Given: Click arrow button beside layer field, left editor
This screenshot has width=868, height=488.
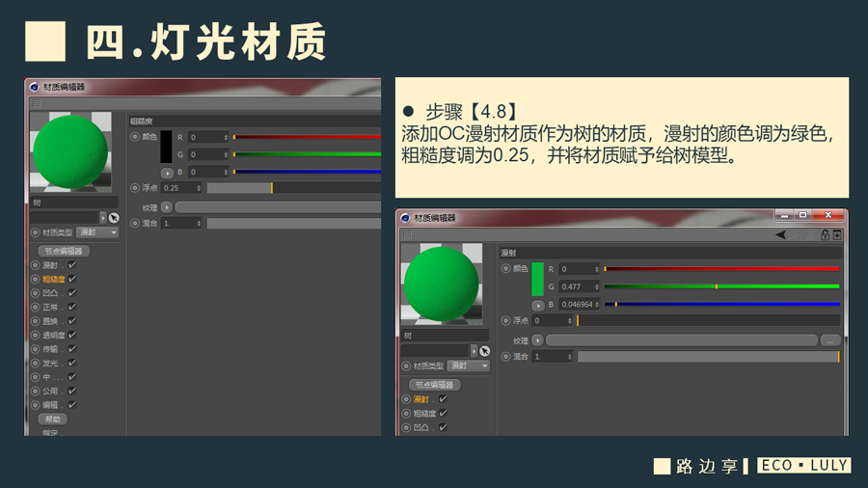Looking at the screenshot, I should (x=103, y=218).
